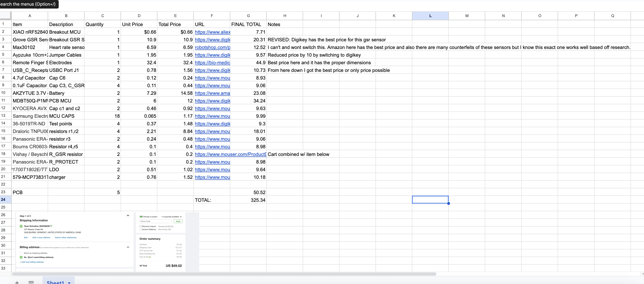This screenshot has width=644, height=284.
Task: Select Same as shipping address radio
Action: [21, 253]
